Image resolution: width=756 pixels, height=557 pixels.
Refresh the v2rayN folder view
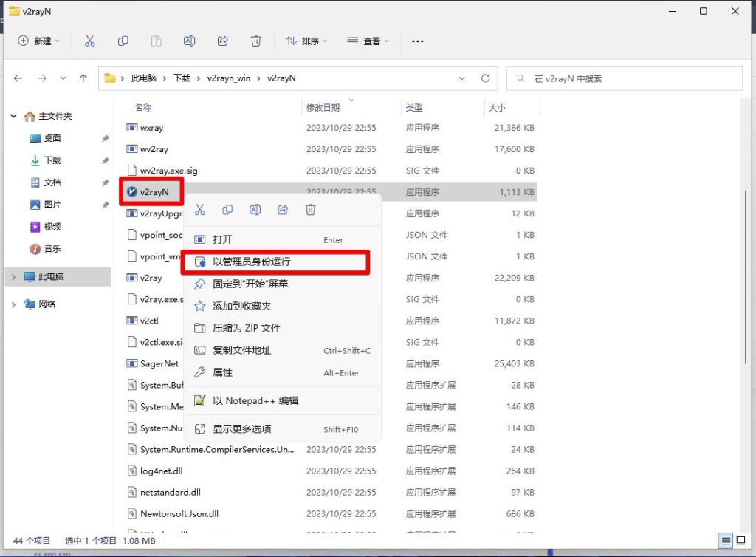486,78
